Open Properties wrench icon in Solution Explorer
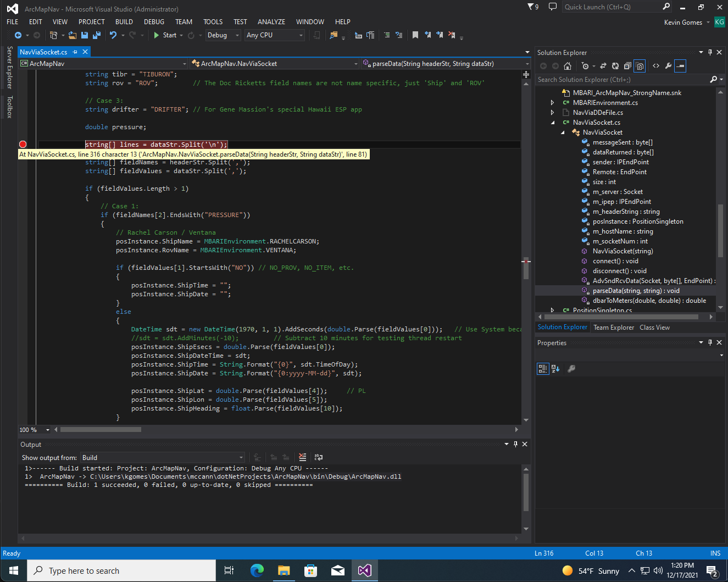Viewport: 728px width, 582px height. [x=668, y=66]
